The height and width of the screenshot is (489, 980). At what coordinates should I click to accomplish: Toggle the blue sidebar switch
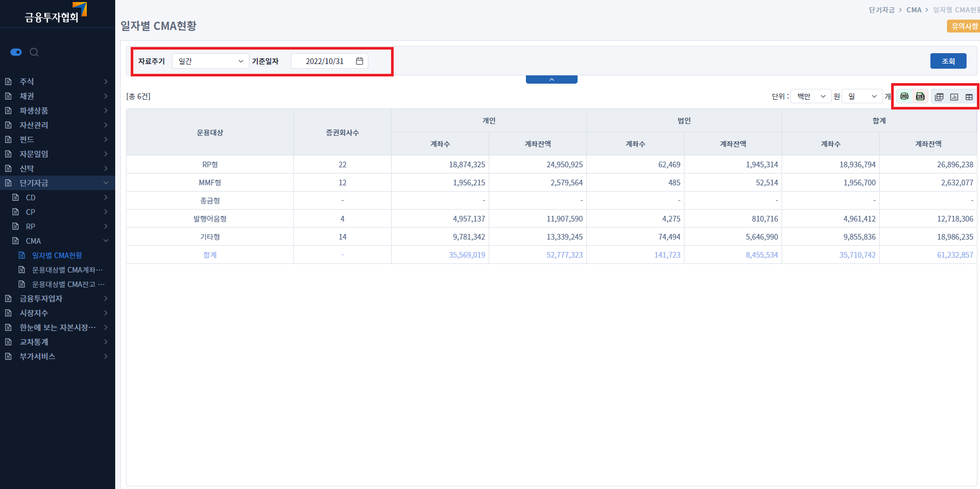[16, 52]
